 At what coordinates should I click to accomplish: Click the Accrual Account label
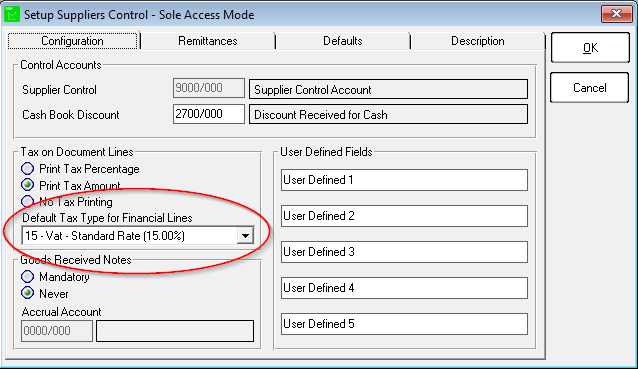click(x=61, y=312)
